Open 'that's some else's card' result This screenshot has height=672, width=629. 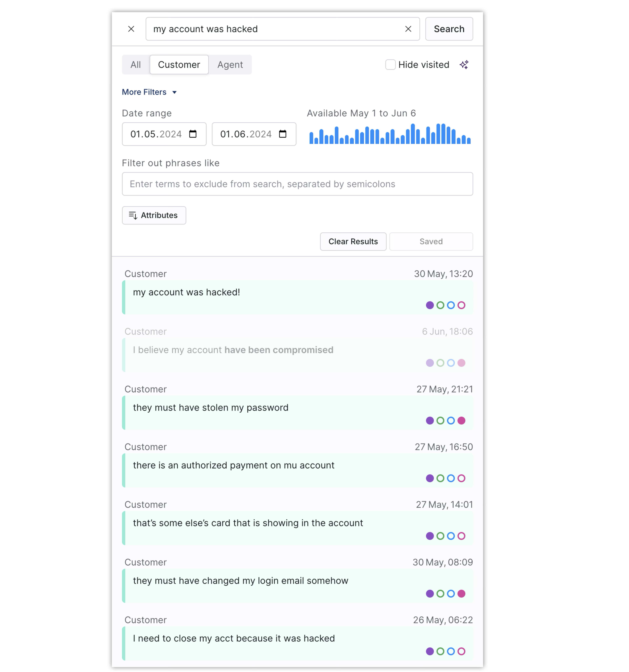[x=297, y=528]
